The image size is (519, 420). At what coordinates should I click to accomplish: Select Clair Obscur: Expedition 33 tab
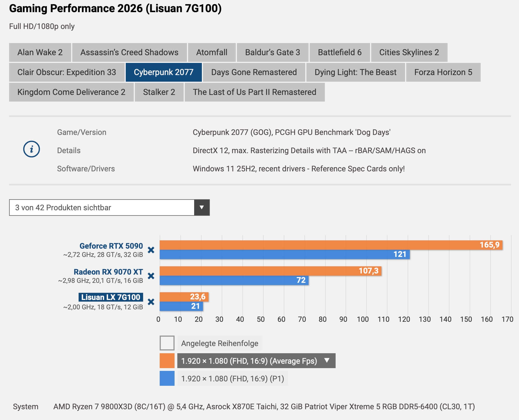click(x=67, y=72)
